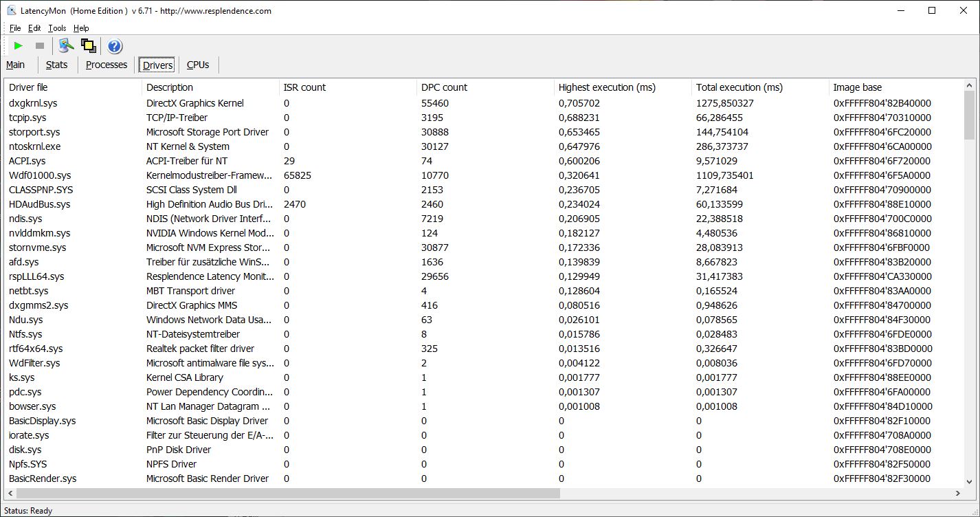980x517 pixels.
Task: Select the ks.sys driver row
Action: (x=484, y=377)
